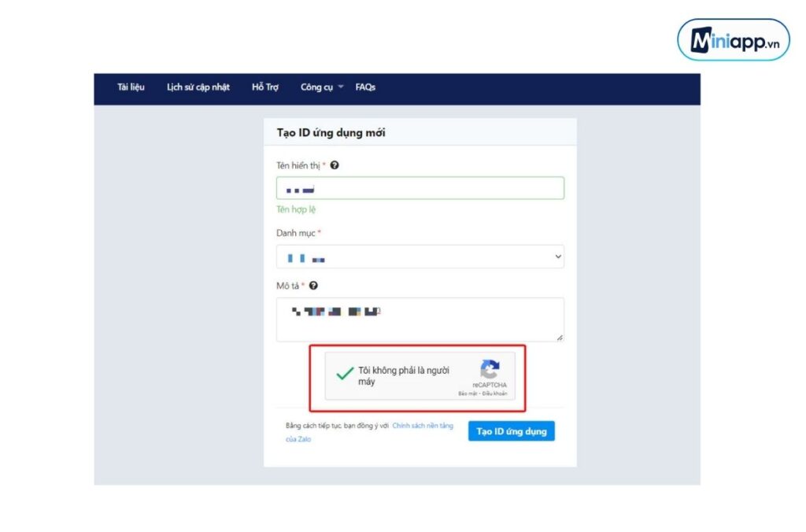Focus the Mô tả text area
Viewport: 806px width, 532px height.
click(x=420, y=320)
